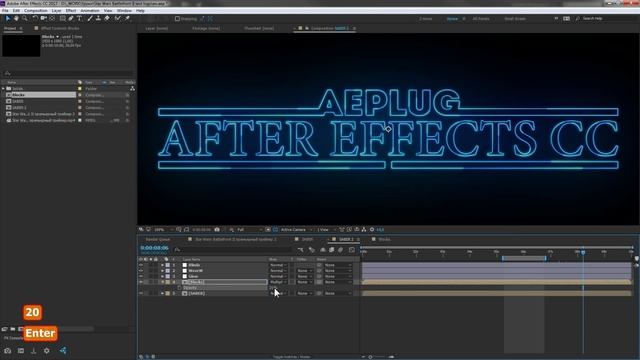Click the camera icon at bottom left
This screenshot has width=640, height=360.
click(8, 351)
